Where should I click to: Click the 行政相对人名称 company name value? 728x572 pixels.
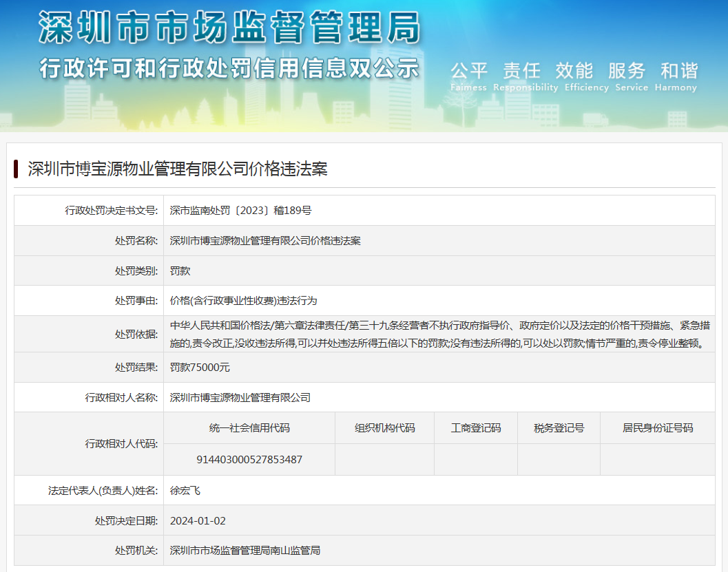tap(240, 397)
